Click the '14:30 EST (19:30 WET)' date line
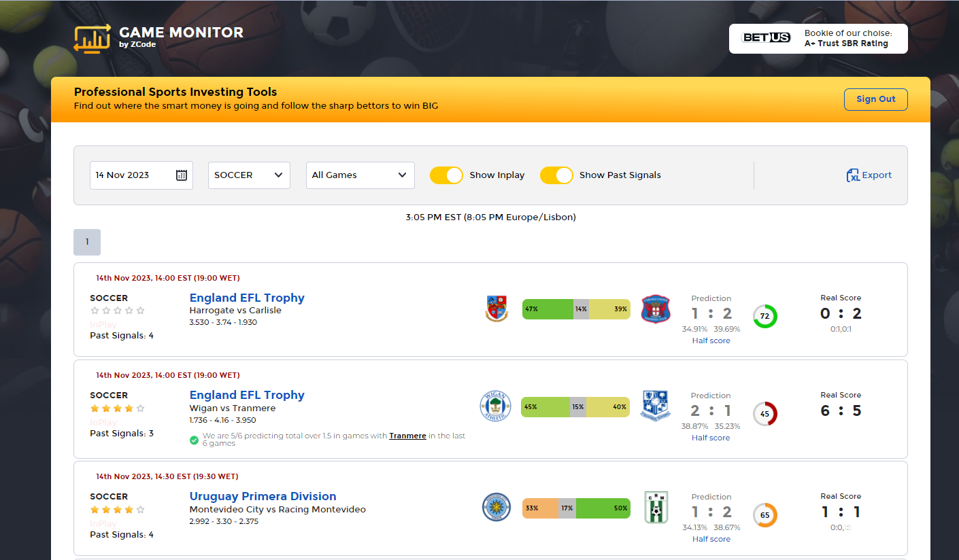 (x=167, y=476)
